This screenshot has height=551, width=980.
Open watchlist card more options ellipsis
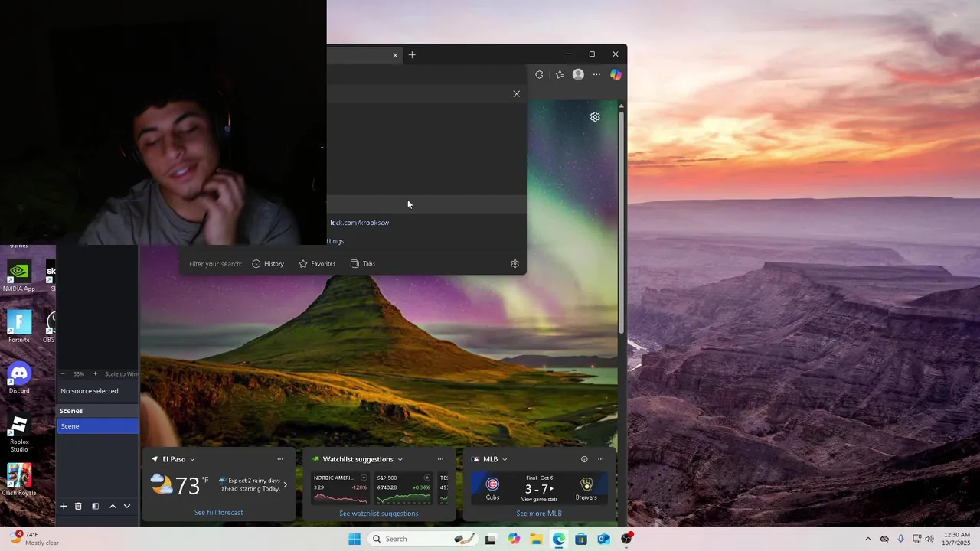pos(440,459)
